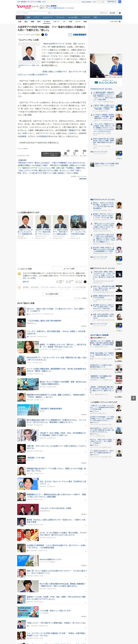Image resolution: width=138 pixels, height=644 pixels.
Task: Focus the キーワードを入力 search field
Action: (x=32, y=13)
